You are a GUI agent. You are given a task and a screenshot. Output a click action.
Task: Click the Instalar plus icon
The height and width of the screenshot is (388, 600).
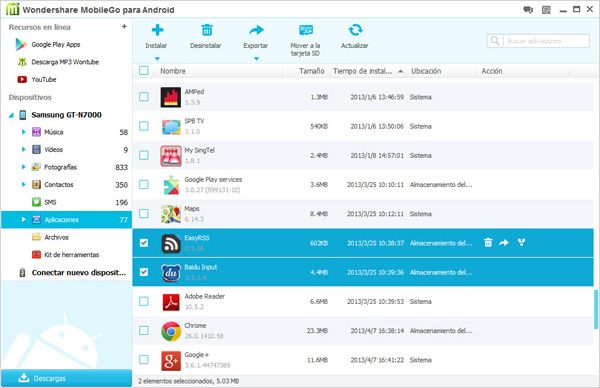157,30
